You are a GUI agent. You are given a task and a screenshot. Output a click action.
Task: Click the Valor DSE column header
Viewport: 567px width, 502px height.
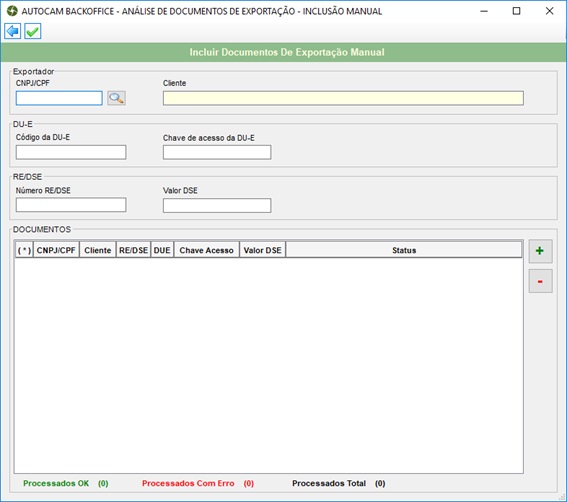(x=263, y=250)
